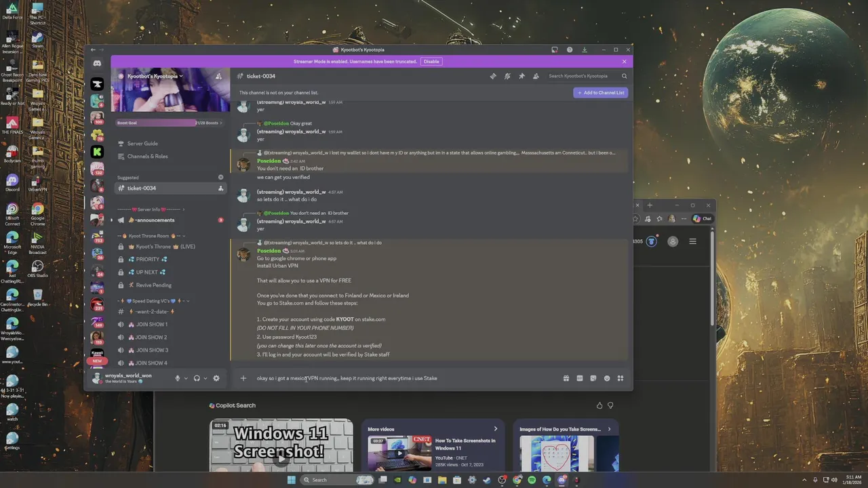Screen dimensions: 868x488
Task: Click Add to Channel List button
Action: tap(601, 92)
